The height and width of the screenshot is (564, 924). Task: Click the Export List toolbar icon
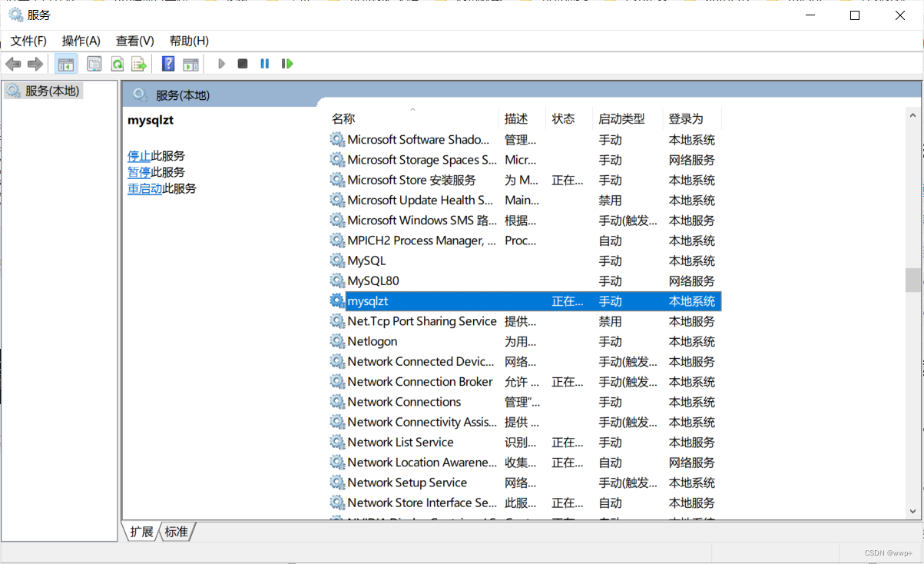click(138, 64)
